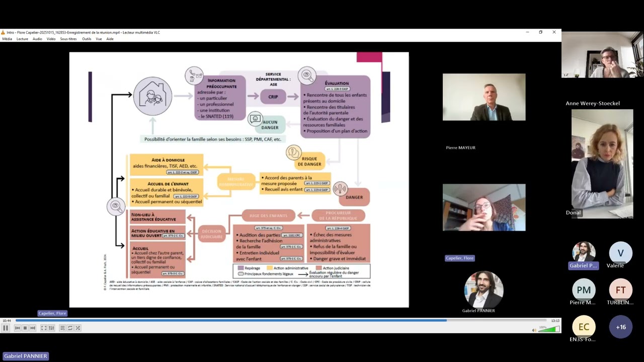644x362 pixels.
Task: Open the Vue menu
Action: pos(99,39)
